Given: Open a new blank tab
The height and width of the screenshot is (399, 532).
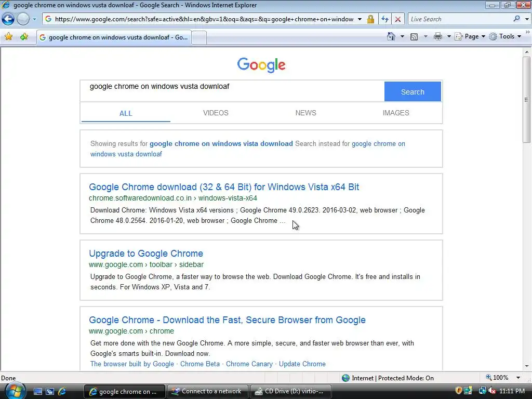Looking at the screenshot, I should (x=199, y=37).
